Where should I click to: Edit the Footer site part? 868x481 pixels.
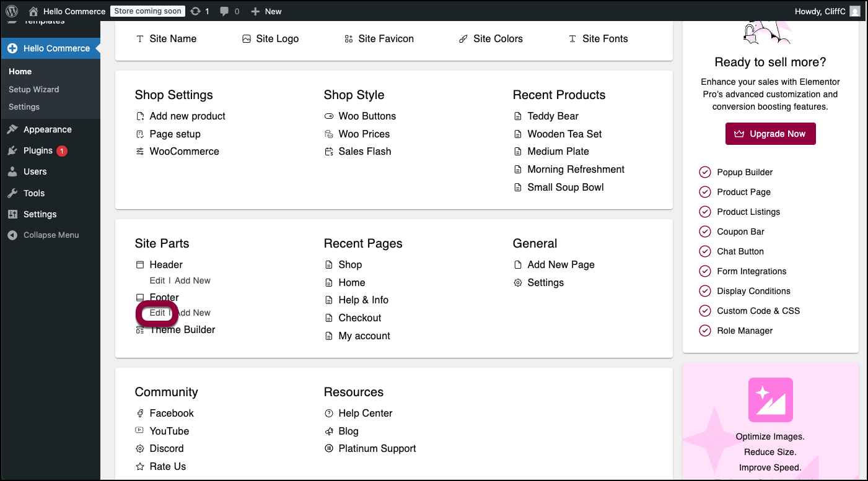click(157, 313)
